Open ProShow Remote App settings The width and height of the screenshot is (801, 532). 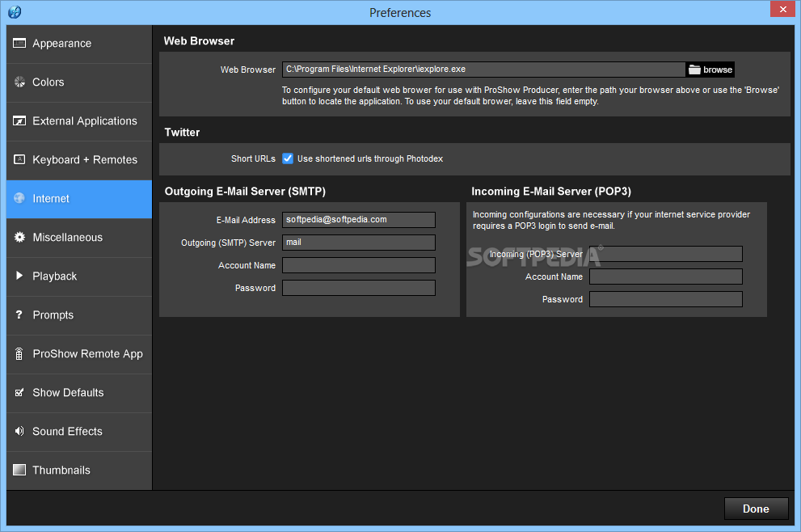pos(79,354)
